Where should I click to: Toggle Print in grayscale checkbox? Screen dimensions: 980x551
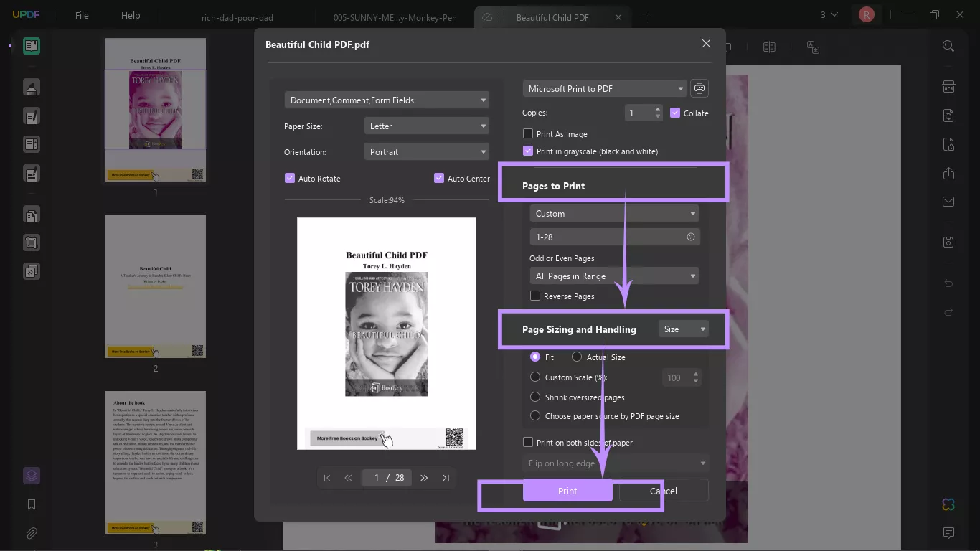(x=528, y=151)
